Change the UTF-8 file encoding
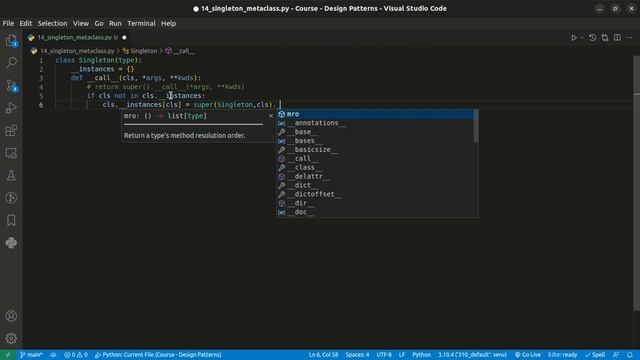The height and width of the screenshot is (360, 640). click(384, 355)
